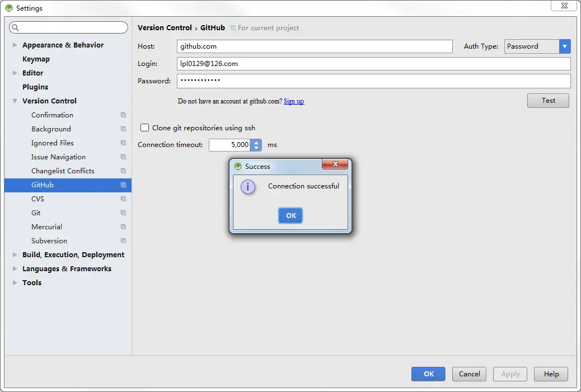Open Background settings page
This screenshot has width=581, height=392.
51,129
